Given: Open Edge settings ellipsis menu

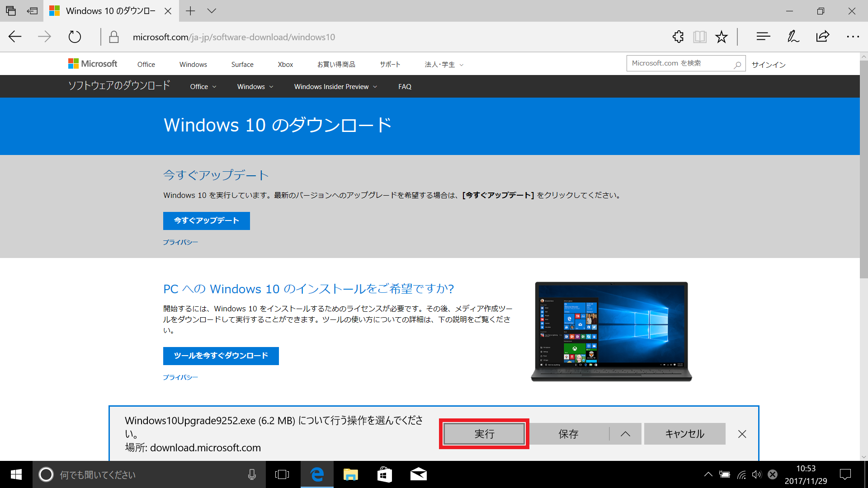Looking at the screenshot, I should [853, 37].
